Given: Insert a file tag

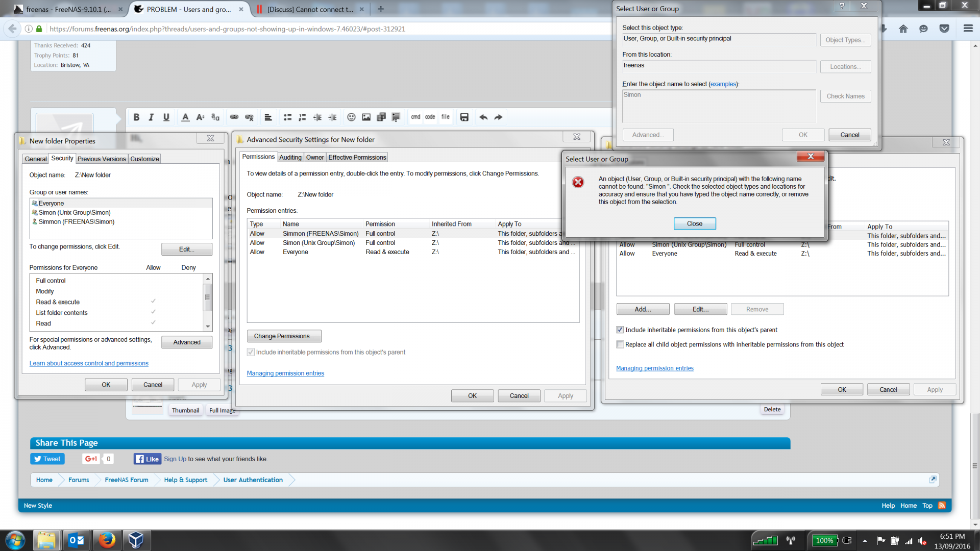Looking at the screenshot, I should pos(446,117).
